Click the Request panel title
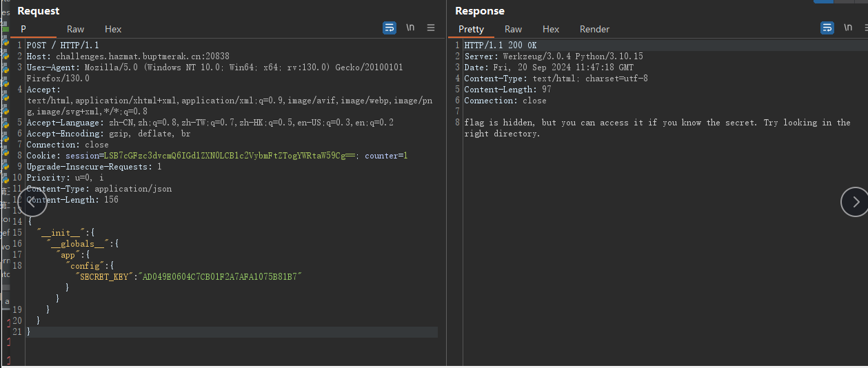Image resolution: width=868 pixels, height=368 pixels. tap(39, 11)
